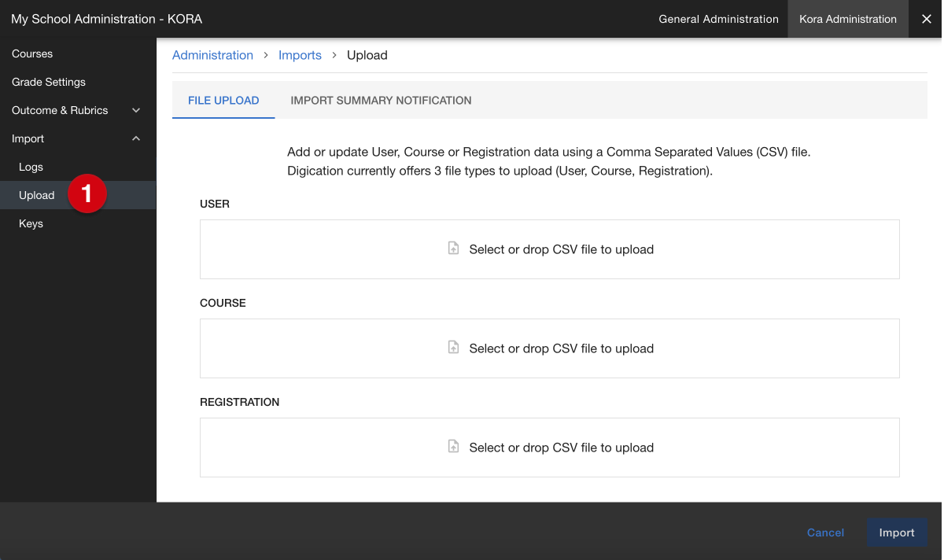Switch to IMPORT SUMMARY NOTIFICATION tab
Screen dimensions: 944x560
(x=381, y=100)
